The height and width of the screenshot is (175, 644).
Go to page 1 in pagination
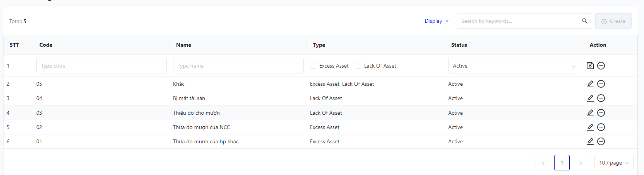562,163
